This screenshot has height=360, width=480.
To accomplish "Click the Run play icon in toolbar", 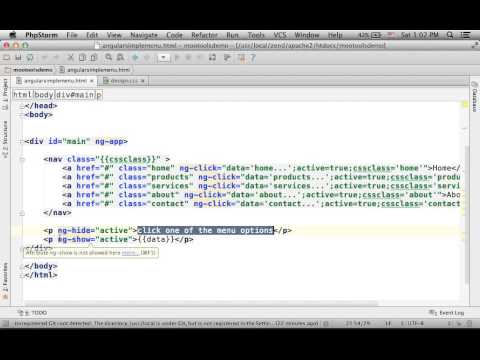I will click(177, 58).
